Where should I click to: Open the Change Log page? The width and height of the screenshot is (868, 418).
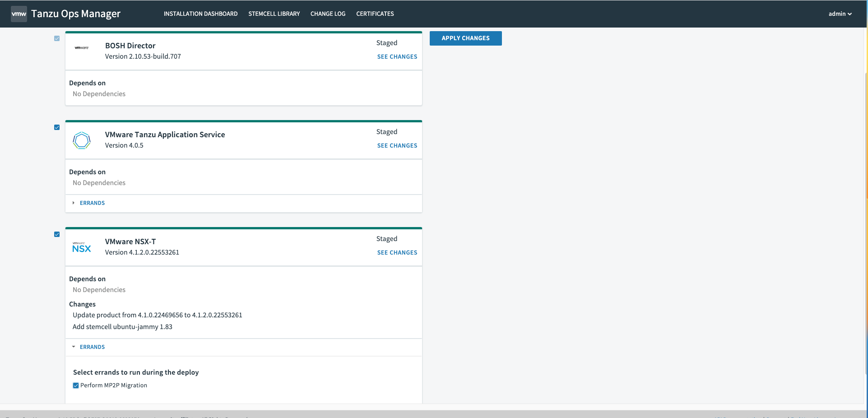328,14
